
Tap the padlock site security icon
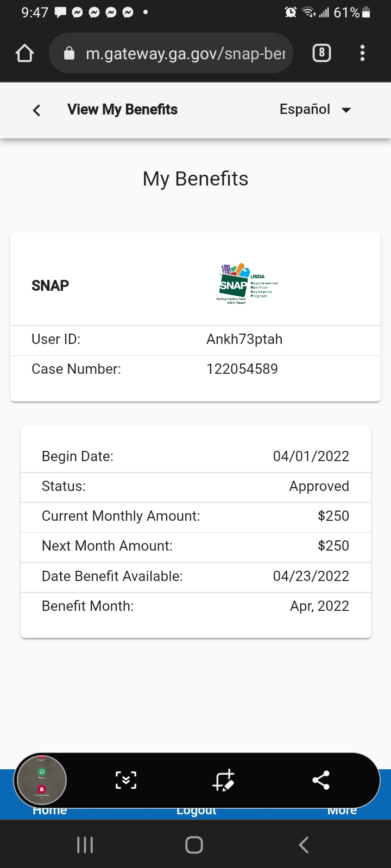point(69,53)
